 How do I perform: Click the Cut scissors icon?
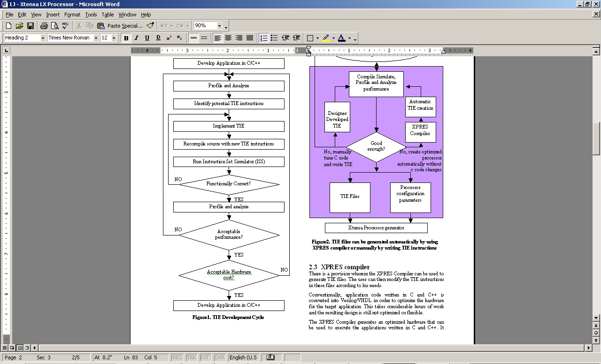79,26
